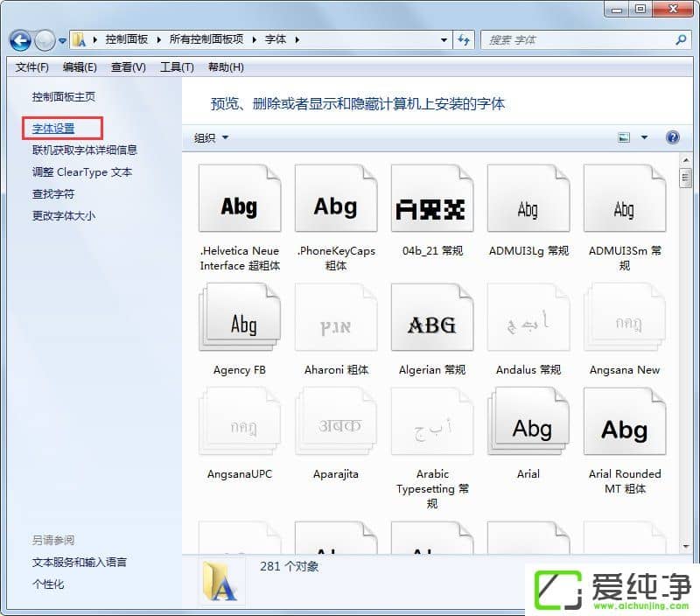Select the 04b_21 常规 font icon

coord(431,207)
